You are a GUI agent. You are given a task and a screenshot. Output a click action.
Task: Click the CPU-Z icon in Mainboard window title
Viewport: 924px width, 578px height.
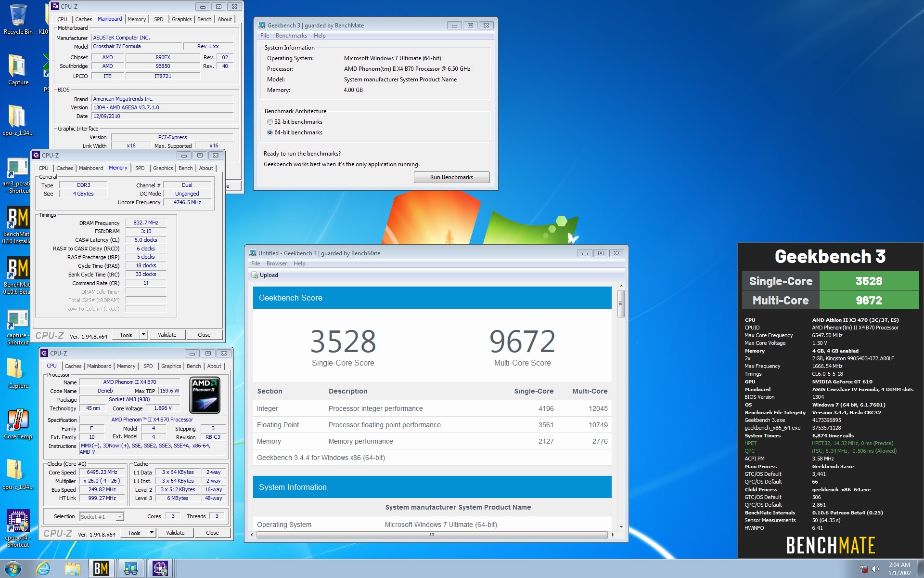55,6
